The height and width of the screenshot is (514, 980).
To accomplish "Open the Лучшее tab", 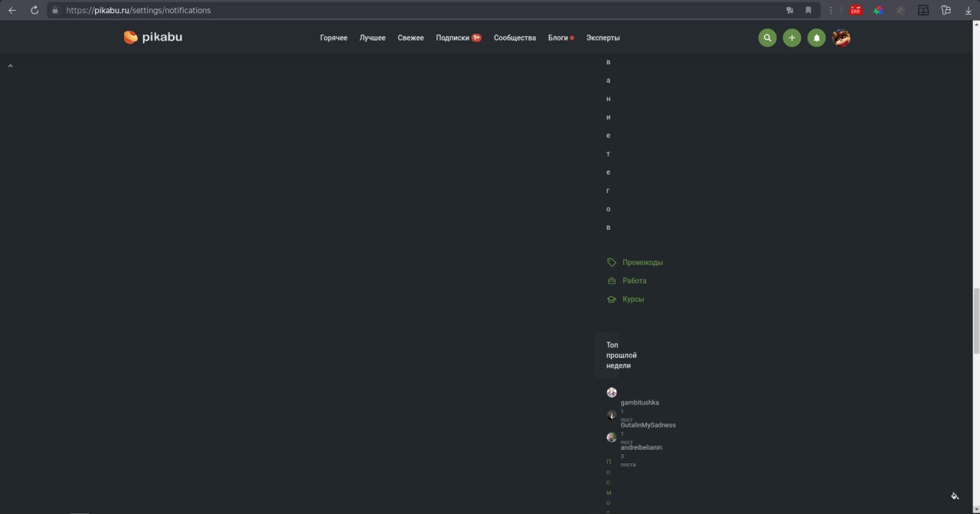I will click(x=373, y=38).
